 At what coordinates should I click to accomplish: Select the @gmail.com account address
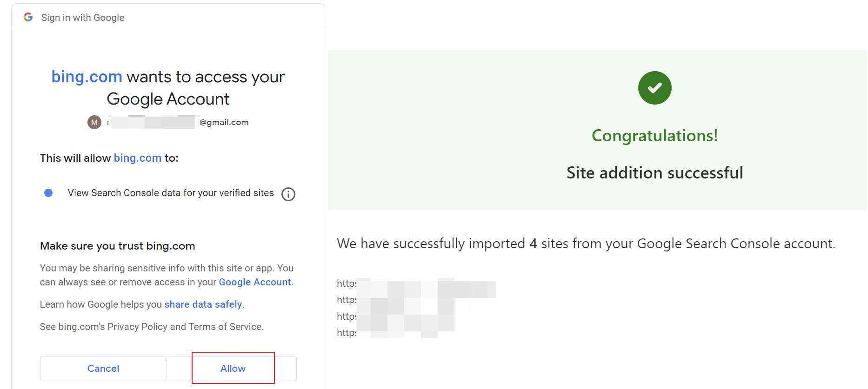[179, 122]
